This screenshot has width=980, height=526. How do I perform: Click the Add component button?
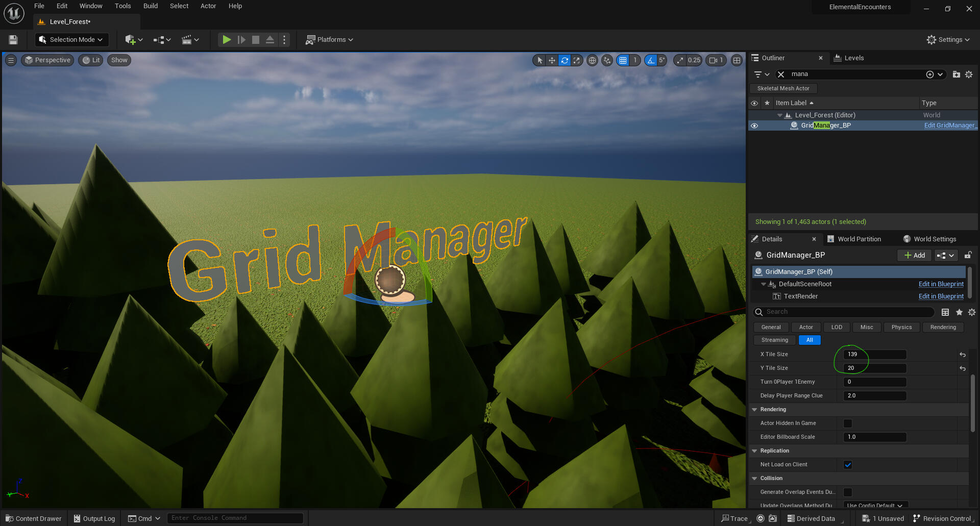914,255
